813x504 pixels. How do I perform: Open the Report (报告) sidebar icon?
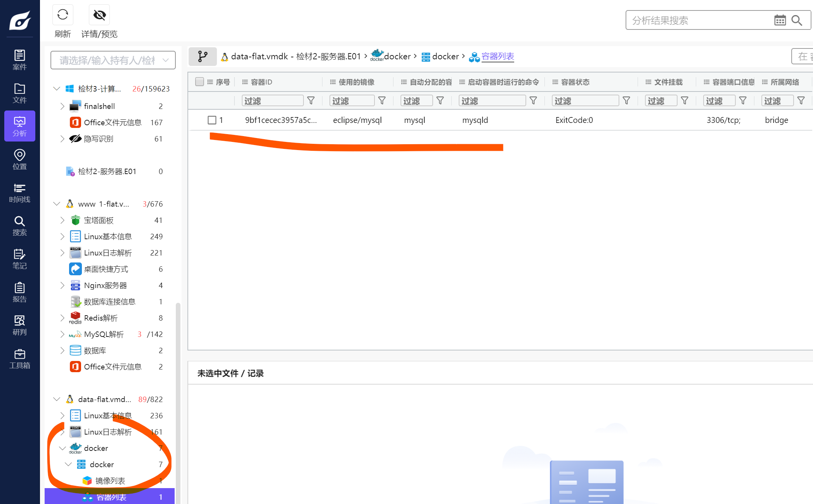tap(19, 292)
